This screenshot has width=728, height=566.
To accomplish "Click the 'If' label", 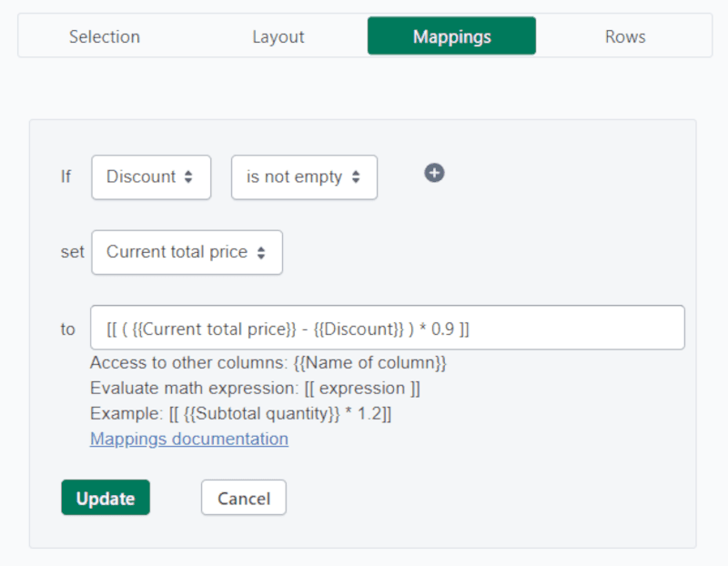I will tap(66, 177).
